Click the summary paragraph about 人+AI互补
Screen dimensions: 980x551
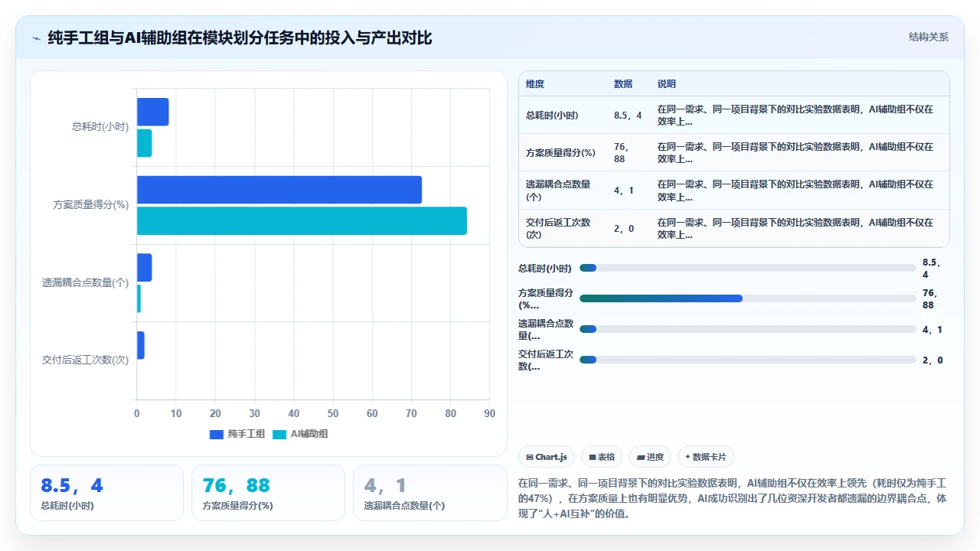[733, 499]
